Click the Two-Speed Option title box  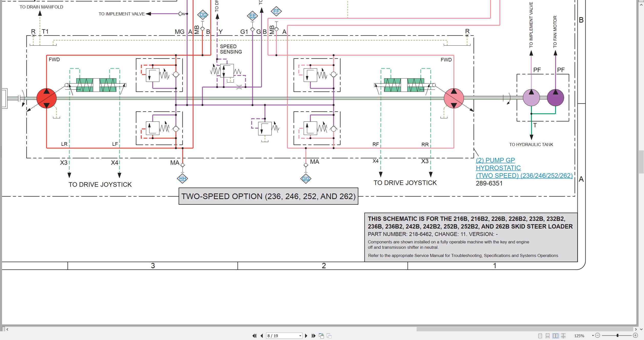268,196
